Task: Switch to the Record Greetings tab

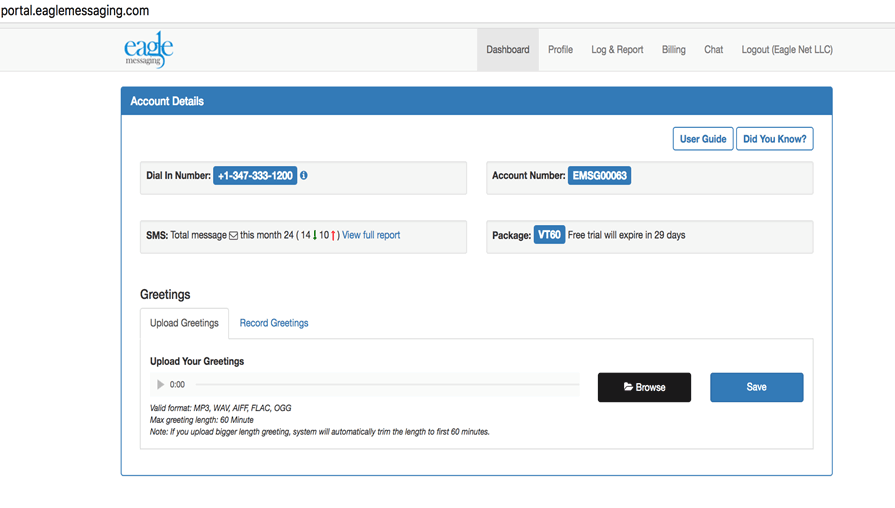Action: click(274, 323)
